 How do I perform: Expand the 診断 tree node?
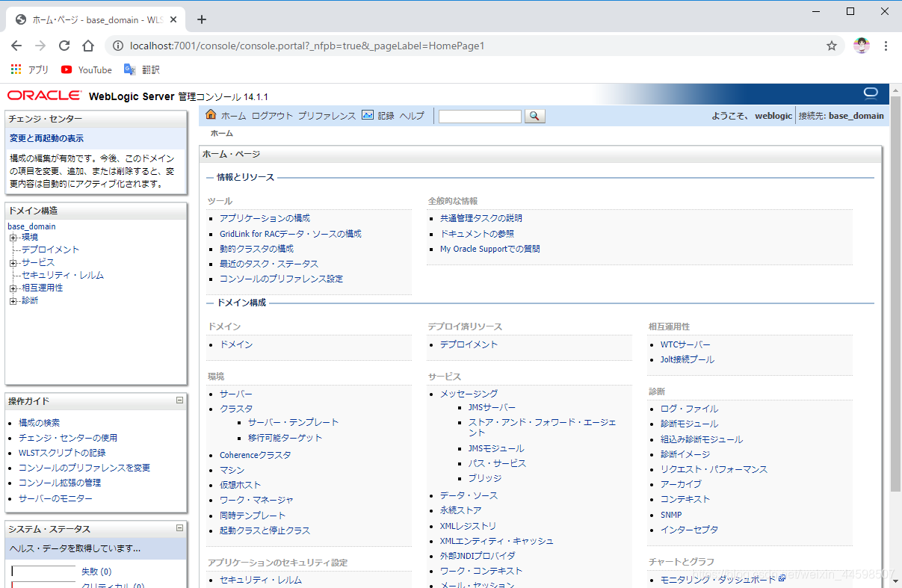[13, 301]
